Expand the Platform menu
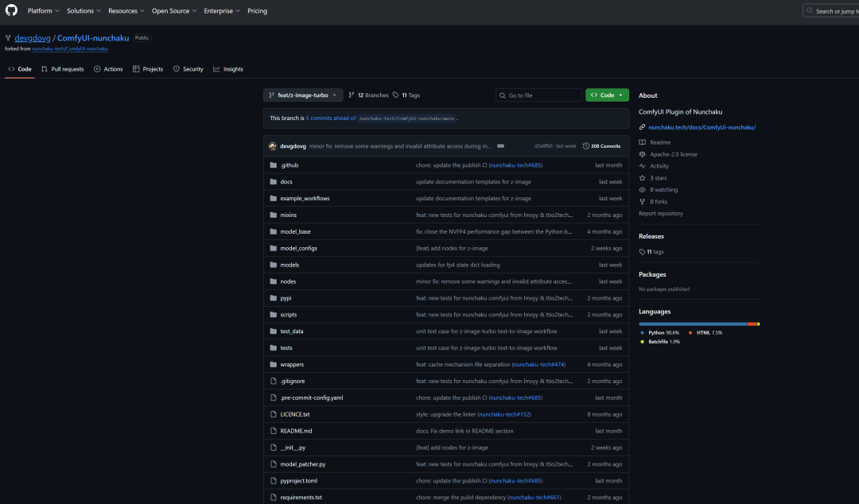 43,10
